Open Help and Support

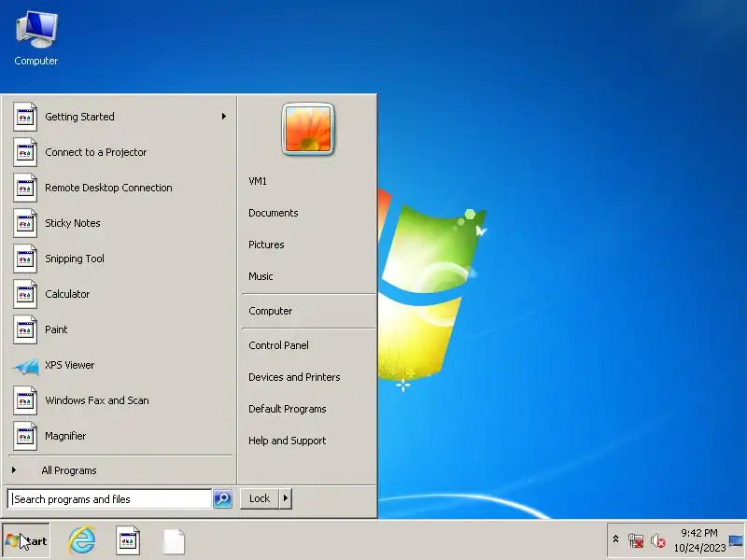click(x=308, y=441)
